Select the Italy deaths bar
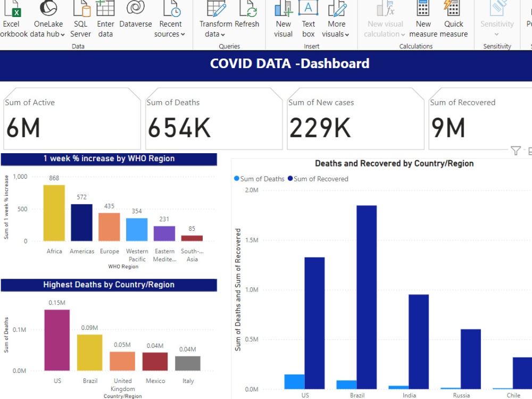532x399 pixels. (188, 363)
